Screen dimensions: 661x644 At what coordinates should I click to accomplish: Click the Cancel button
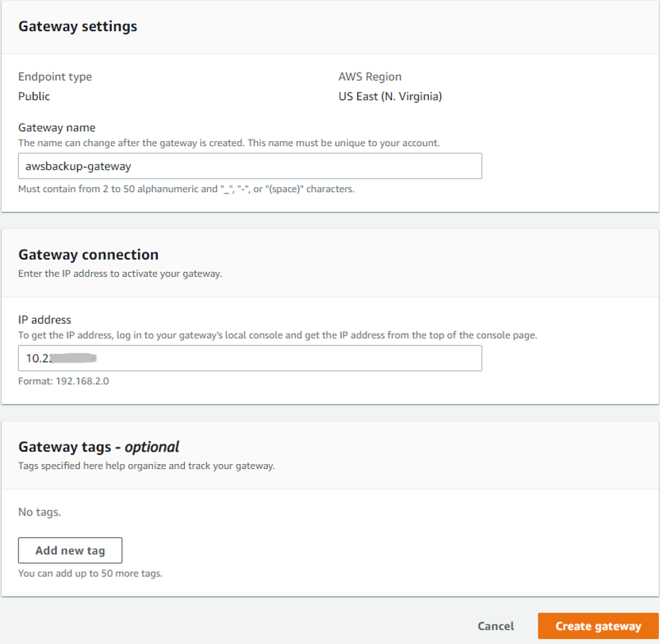click(495, 626)
